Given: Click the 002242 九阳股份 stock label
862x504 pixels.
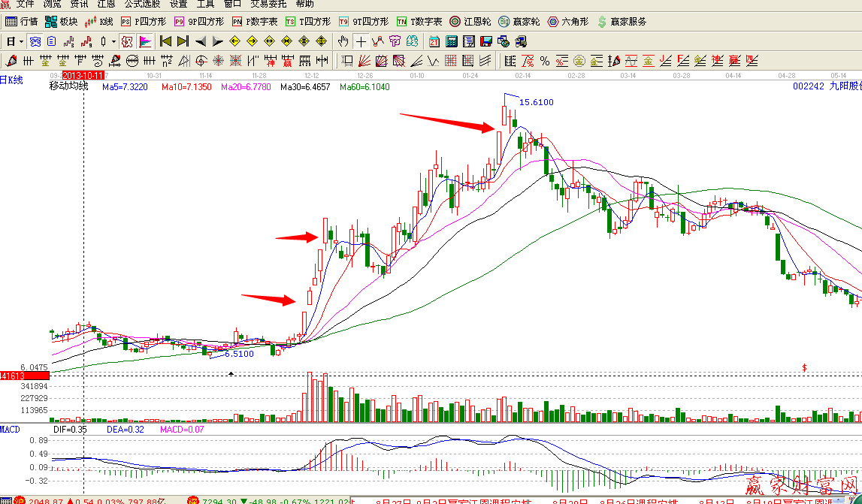Looking at the screenshot, I should point(827,86).
